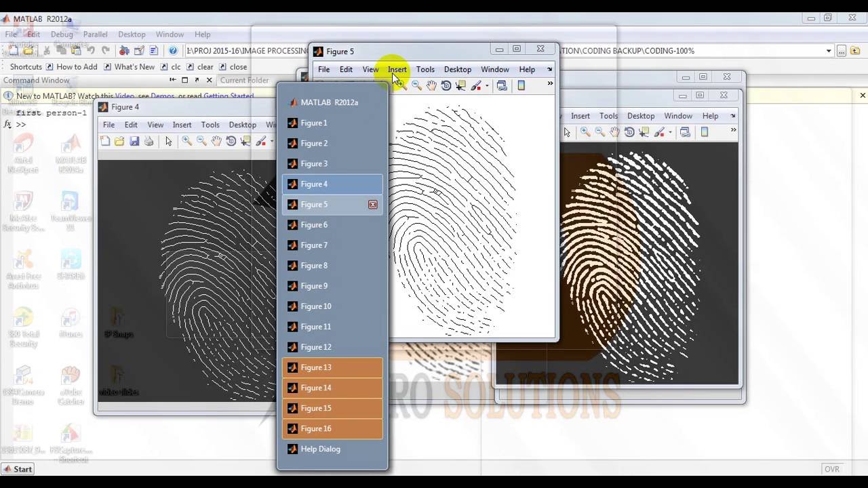
Task: Choose Figure 3 from the window list
Action: pyautogui.click(x=332, y=163)
